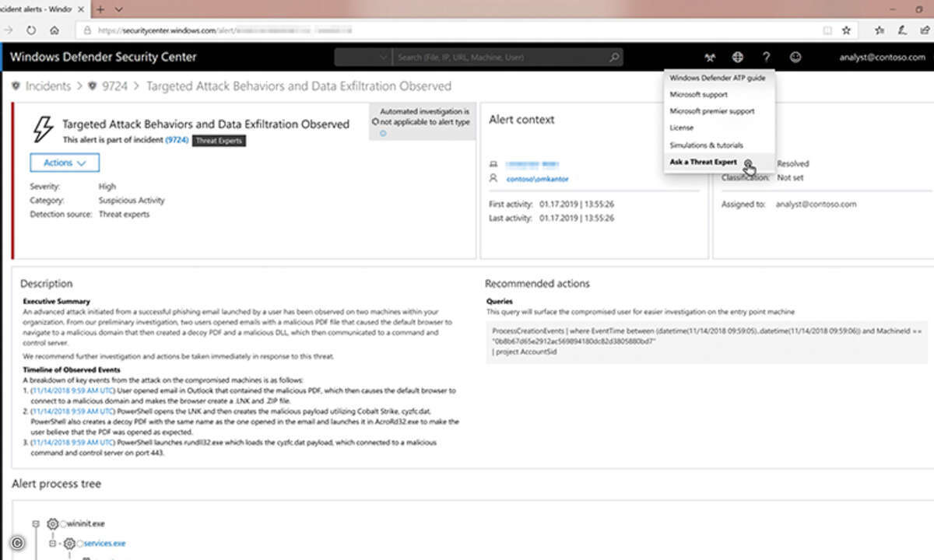
Task: Open the help question mark menu
Action: 766,57
